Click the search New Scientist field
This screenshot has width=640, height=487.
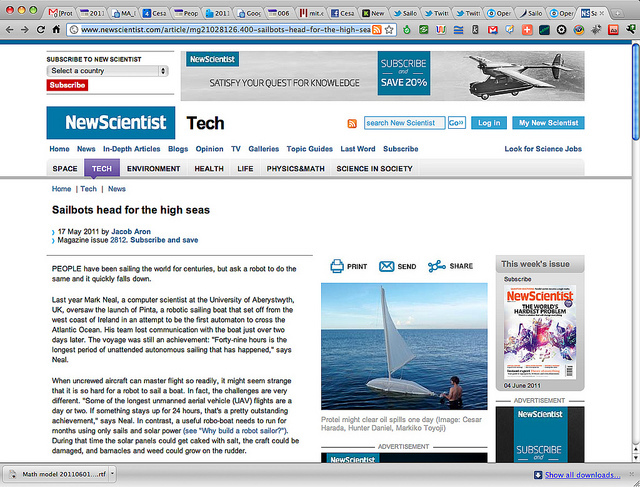(404, 123)
